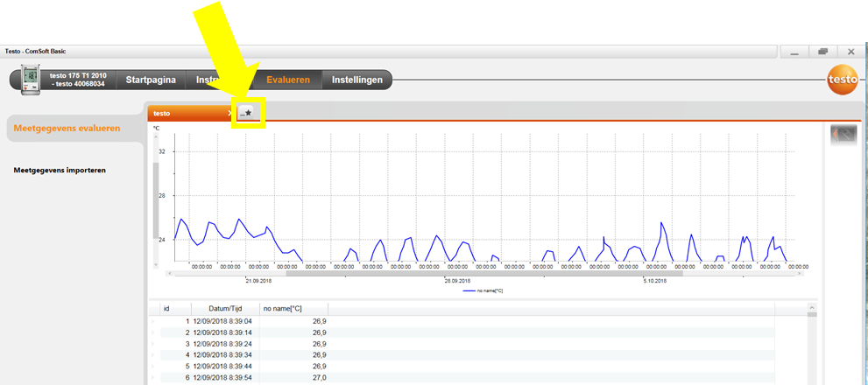Close the testo data tab

click(229, 114)
